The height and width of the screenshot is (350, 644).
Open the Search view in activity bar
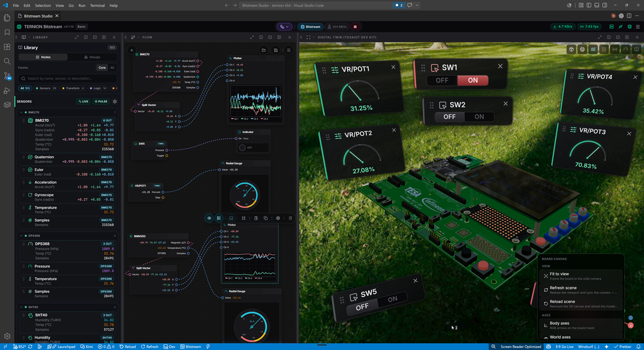click(7, 61)
